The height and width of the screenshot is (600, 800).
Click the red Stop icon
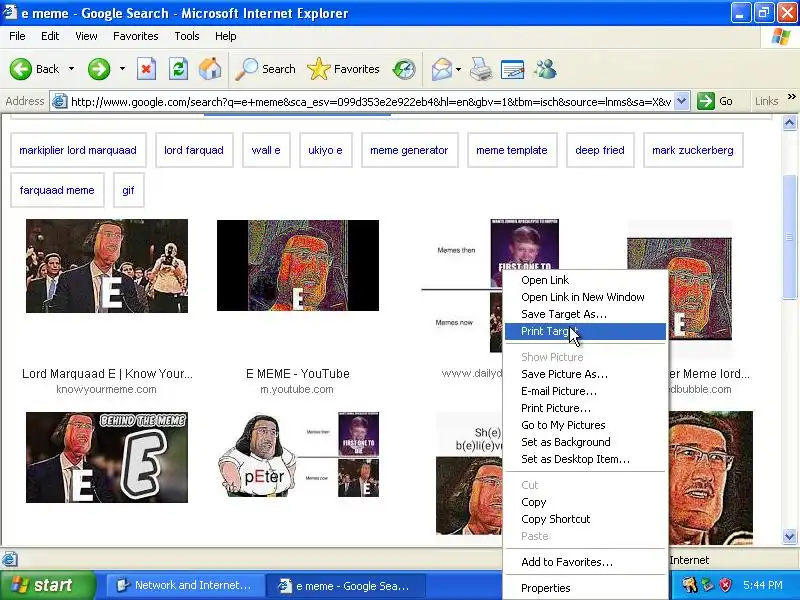[x=146, y=69]
